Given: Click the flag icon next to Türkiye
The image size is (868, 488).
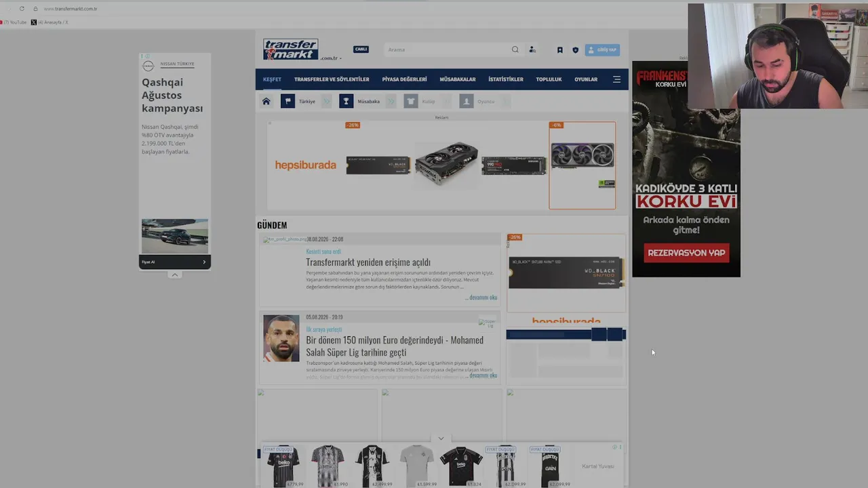Looking at the screenshot, I should (x=288, y=102).
